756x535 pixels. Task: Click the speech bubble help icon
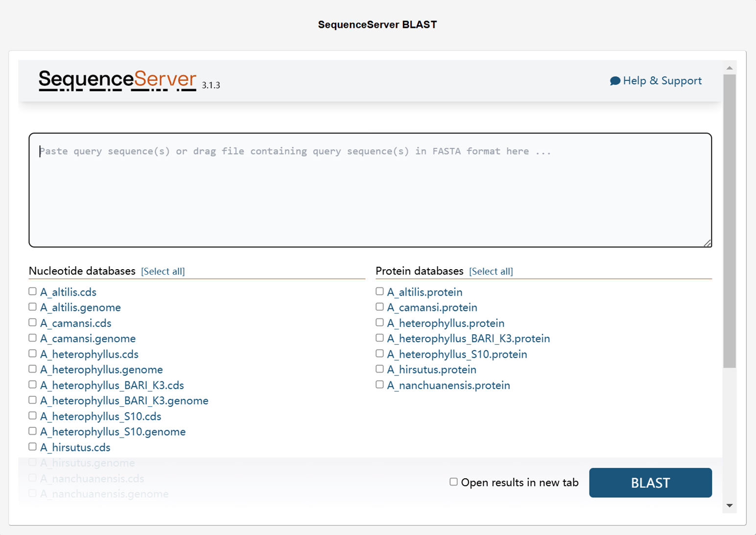click(615, 81)
